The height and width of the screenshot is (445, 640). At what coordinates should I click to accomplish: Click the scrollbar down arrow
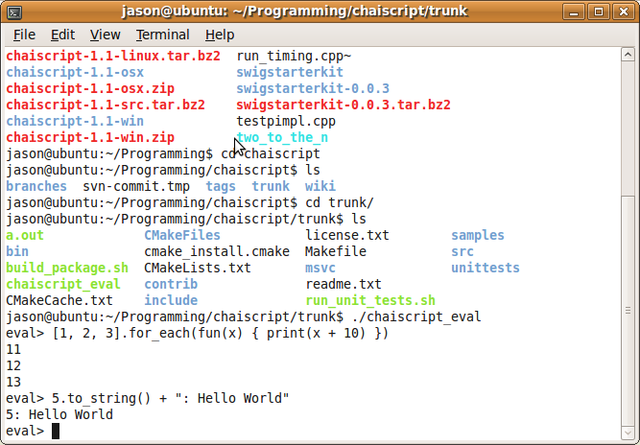click(x=627, y=433)
